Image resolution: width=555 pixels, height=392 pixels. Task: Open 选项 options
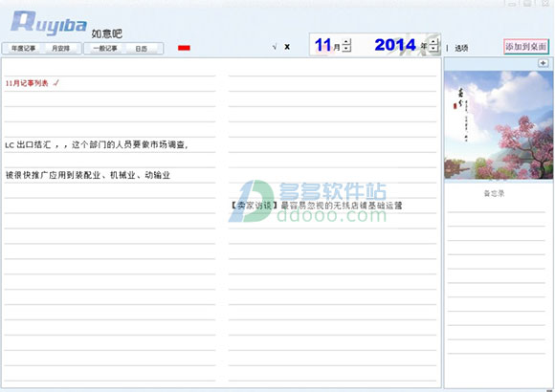click(461, 48)
